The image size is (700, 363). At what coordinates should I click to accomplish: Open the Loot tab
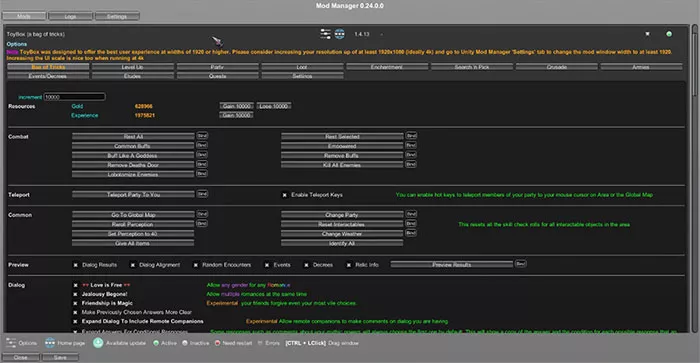302,67
